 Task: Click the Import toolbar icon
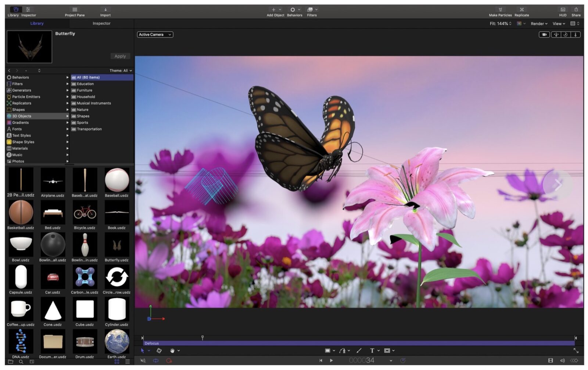[105, 10]
